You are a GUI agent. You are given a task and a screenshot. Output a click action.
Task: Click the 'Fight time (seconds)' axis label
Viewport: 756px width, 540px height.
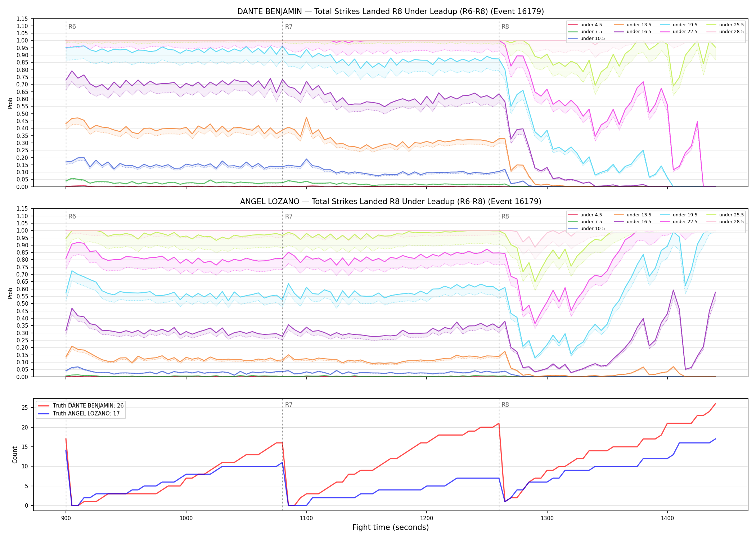tap(391, 527)
